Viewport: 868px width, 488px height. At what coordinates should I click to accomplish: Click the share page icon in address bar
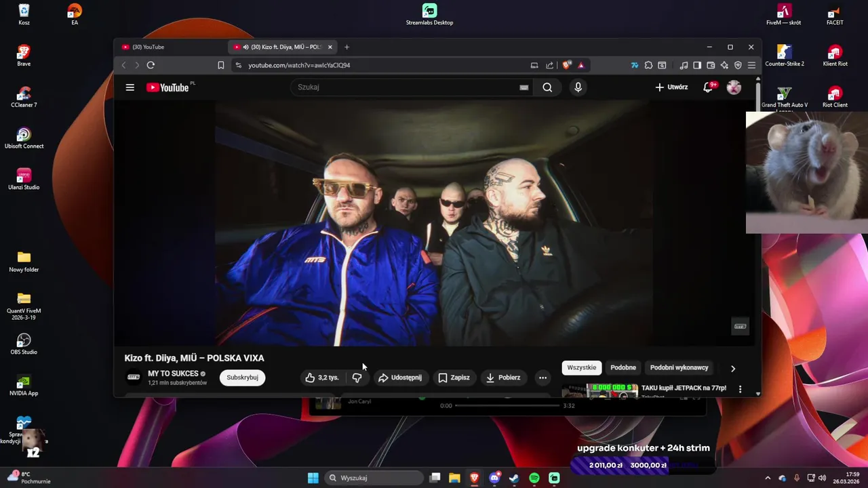549,65
